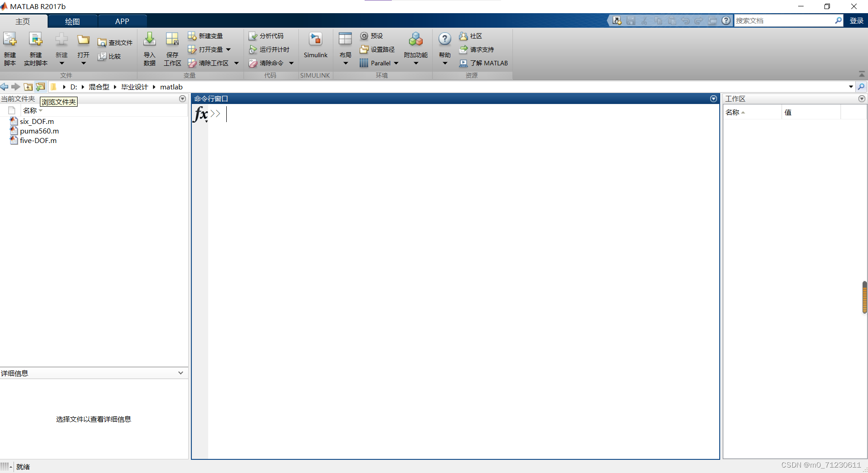The image size is (868, 473).
Task: Open Community (社区)
Action: pyautogui.click(x=470, y=36)
